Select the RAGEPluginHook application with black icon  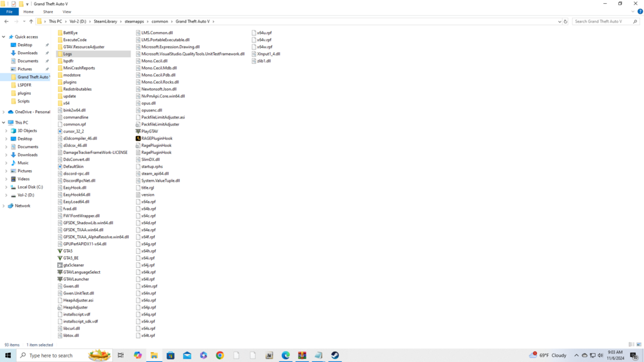pyautogui.click(x=155, y=138)
